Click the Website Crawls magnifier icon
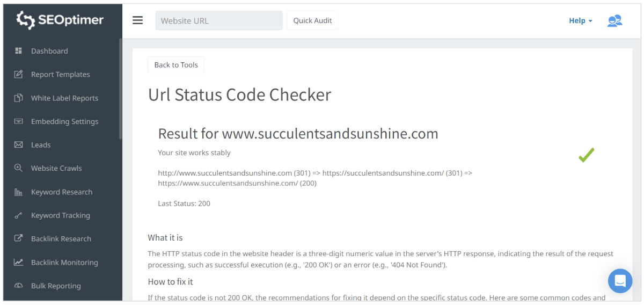Viewport: 644px width, 305px height. tap(18, 168)
